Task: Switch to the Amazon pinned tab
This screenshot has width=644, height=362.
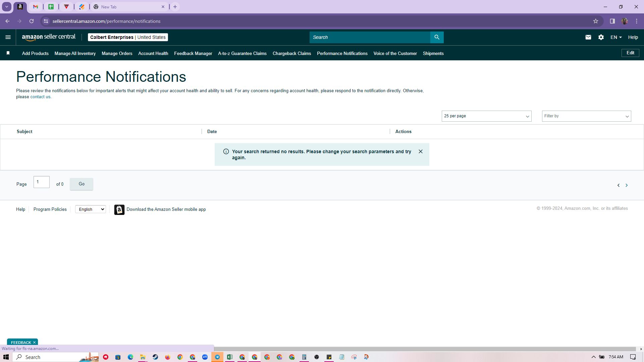Action: 20,7
